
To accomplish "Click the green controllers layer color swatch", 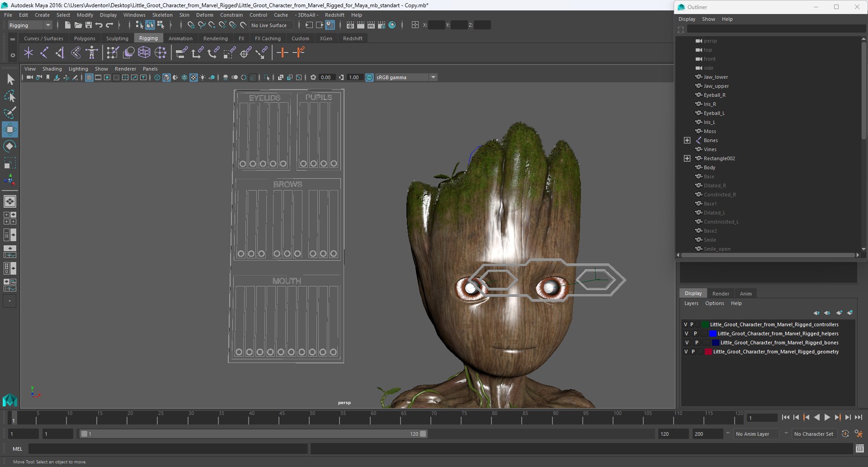I will coord(705,324).
